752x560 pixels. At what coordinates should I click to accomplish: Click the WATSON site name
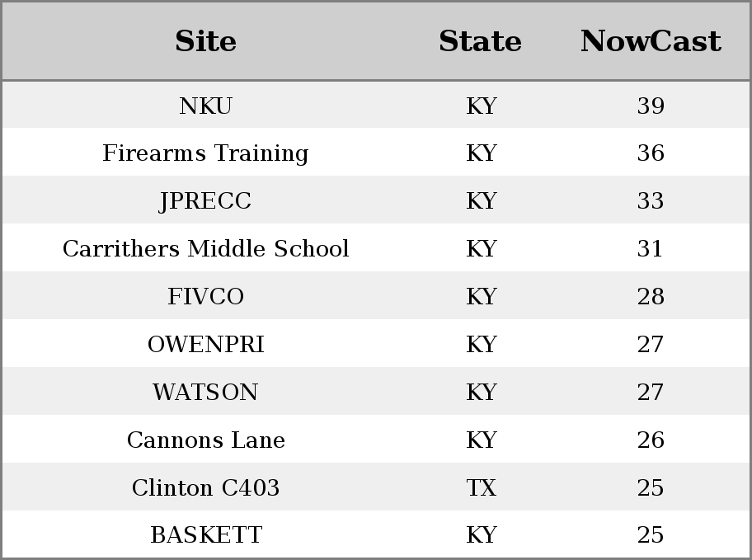pyautogui.click(x=205, y=392)
